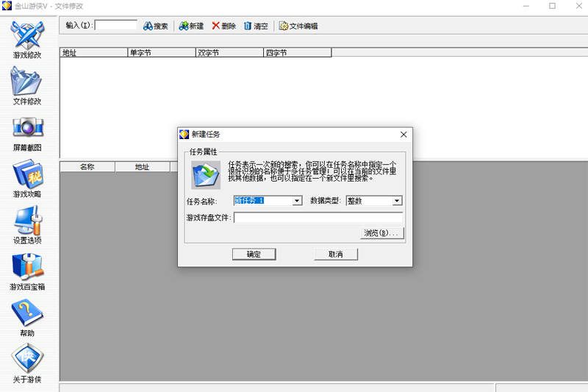The height and width of the screenshot is (392, 588).
Task: Close the 新建任务 dialog
Action: tap(403, 135)
